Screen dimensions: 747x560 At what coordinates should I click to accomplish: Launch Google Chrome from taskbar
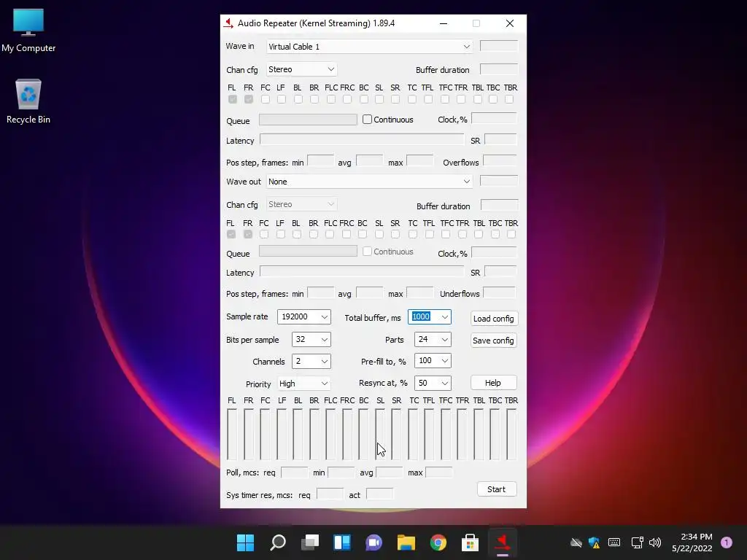point(438,542)
